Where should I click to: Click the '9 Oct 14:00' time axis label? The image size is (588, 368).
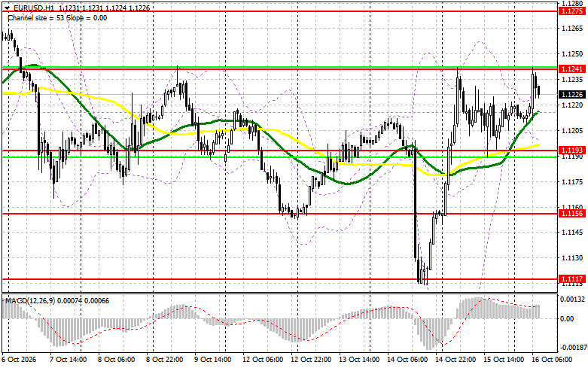click(x=213, y=360)
